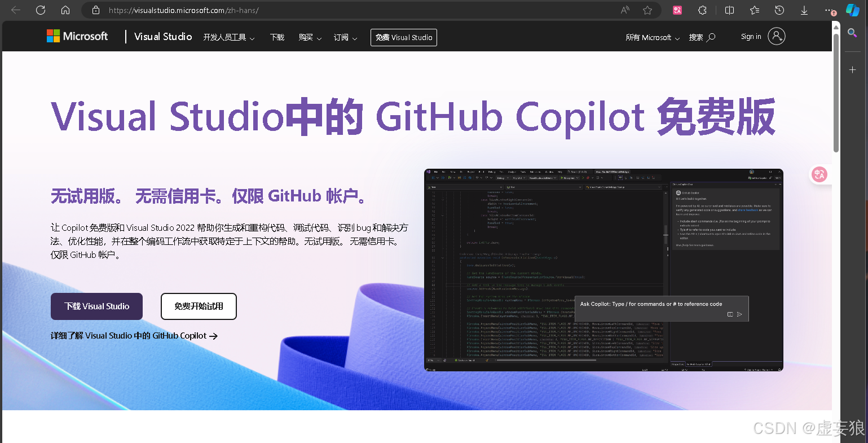The width and height of the screenshot is (868, 443).
Task: Click the browser address bar URL
Action: coord(183,10)
